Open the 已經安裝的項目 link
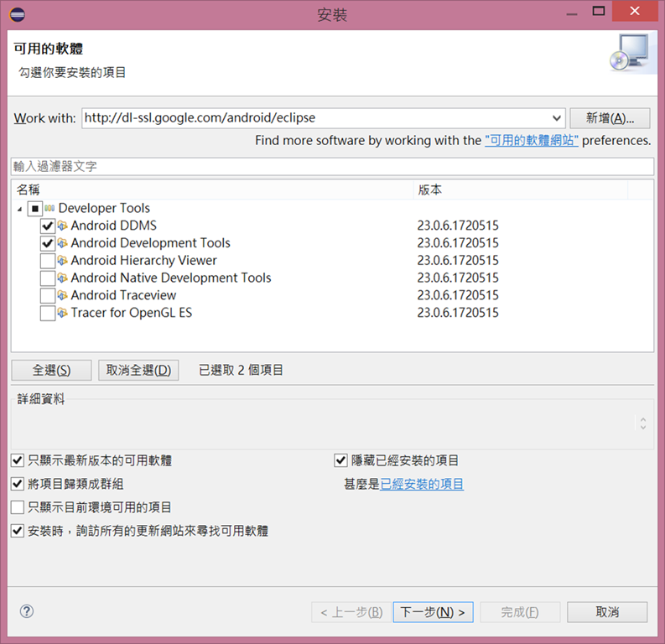 click(422, 484)
